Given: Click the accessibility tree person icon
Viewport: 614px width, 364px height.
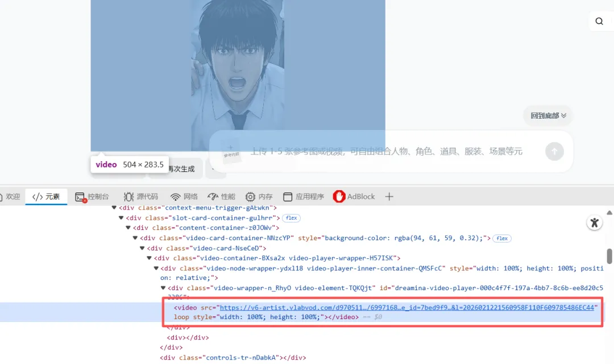Looking at the screenshot, I should click(595, 223).
